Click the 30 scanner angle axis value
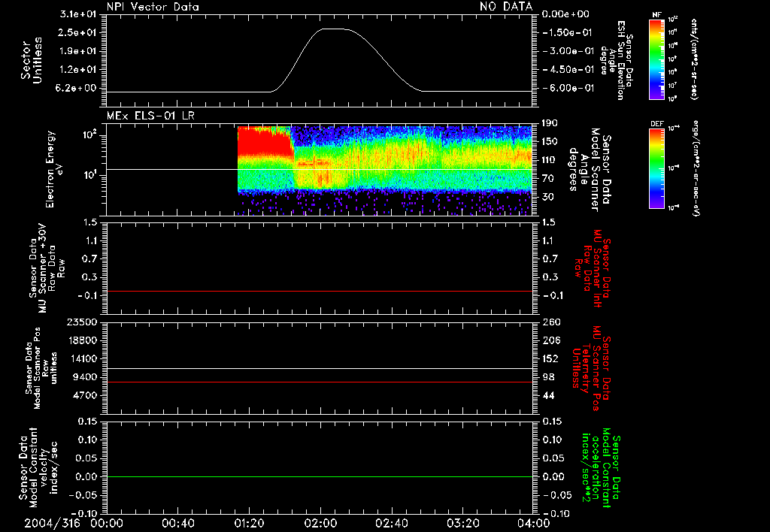 point(548,198)
